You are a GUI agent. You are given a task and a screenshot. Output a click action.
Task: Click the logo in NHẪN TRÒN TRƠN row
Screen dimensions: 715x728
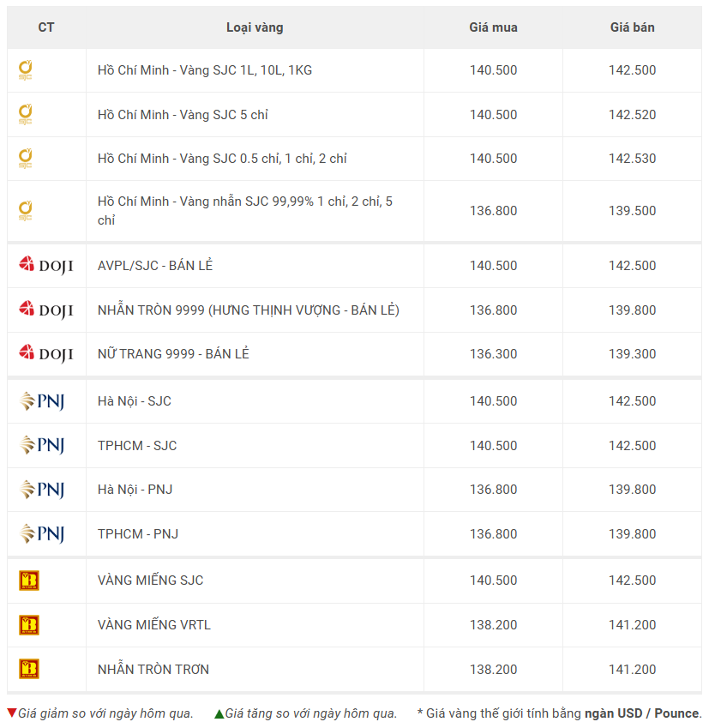click(29, 670)
